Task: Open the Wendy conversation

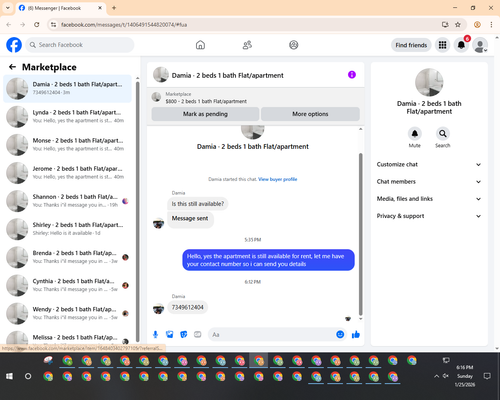Action: [x=67, y=313]
